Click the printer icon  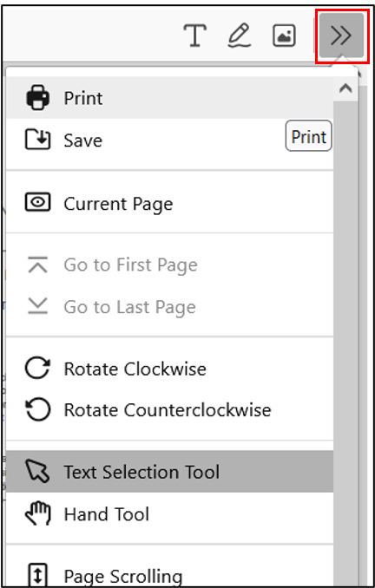(x=37, y=98)
